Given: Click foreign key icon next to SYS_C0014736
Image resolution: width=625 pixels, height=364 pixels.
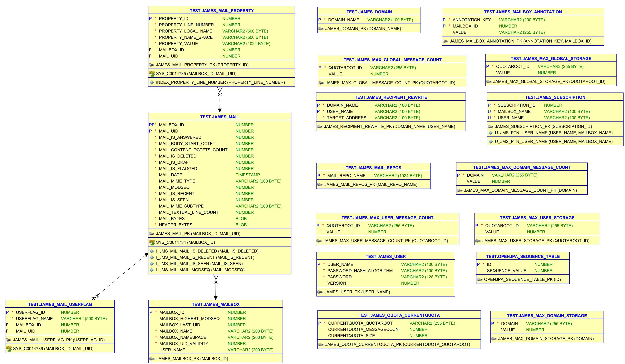Looking at the screenshot, I should click(9, 349).
